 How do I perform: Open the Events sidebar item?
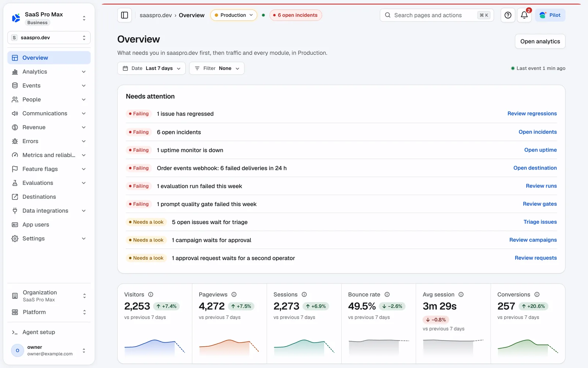coord(49,86)
